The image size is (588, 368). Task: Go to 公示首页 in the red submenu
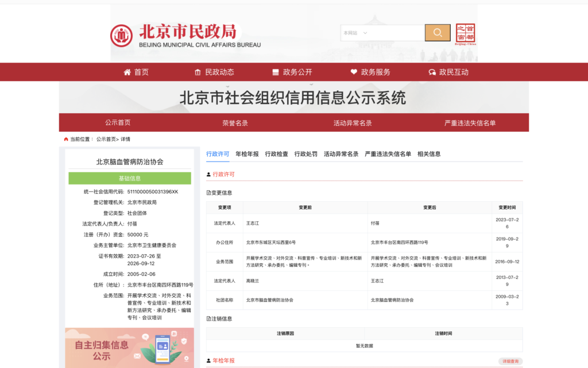(x=118, y=122)
